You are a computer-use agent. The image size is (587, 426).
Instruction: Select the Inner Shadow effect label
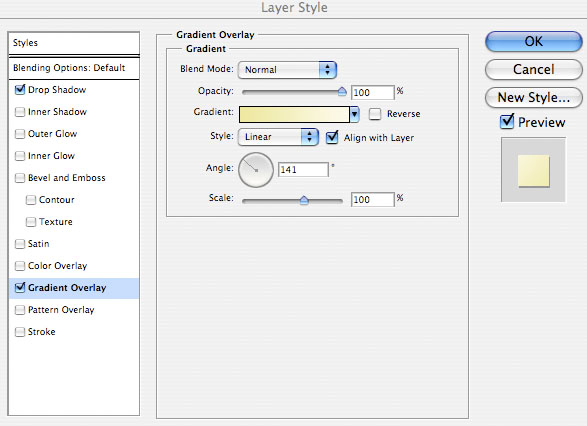click(57, 112)
